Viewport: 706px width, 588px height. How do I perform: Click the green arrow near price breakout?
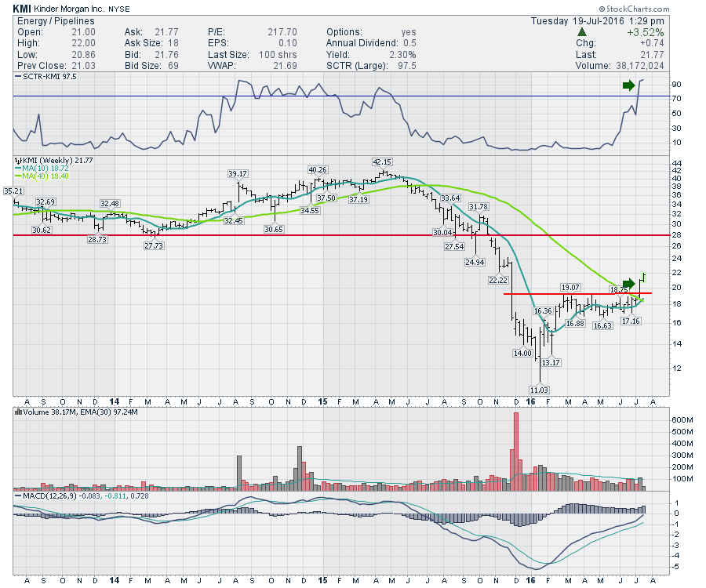click(628, 283)
